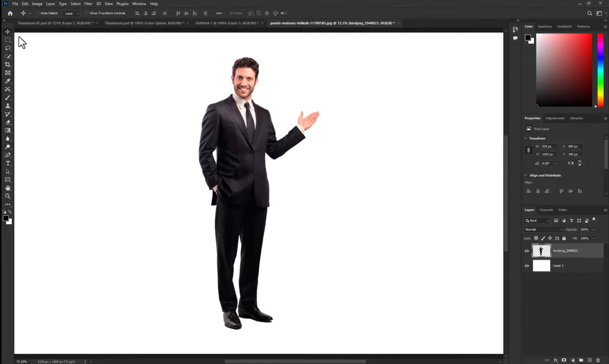
Task: Enable Auto-Select checkbox
Action: (37, 13)
